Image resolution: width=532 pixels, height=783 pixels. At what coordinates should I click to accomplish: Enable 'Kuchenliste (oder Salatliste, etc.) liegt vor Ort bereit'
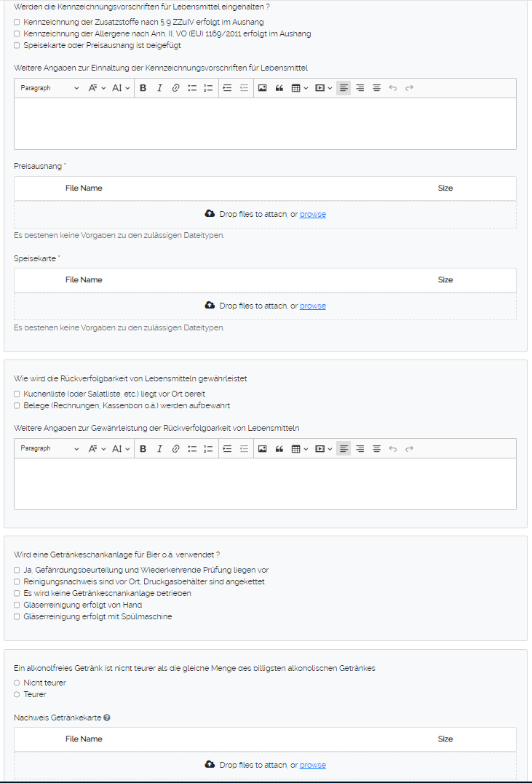point(16,394)
